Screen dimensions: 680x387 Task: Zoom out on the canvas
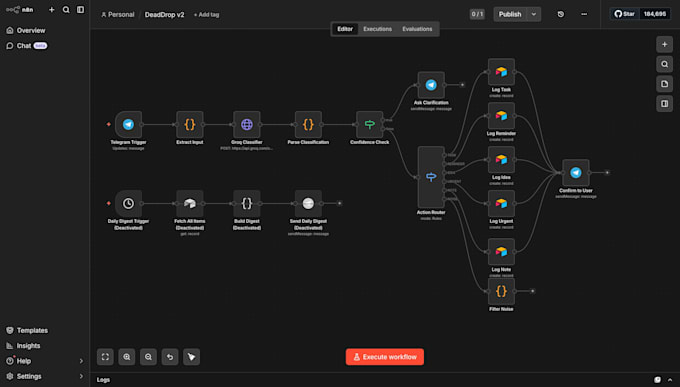click(x=148, y=357)
